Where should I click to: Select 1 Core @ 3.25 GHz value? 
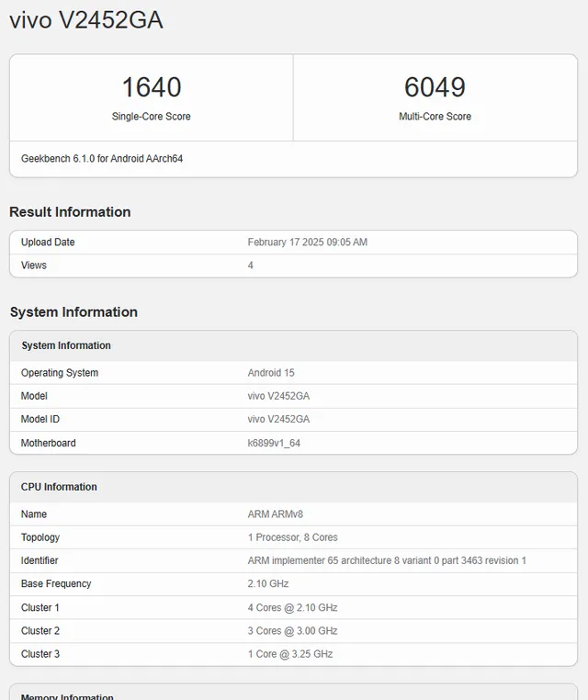[x=290, y=654]
